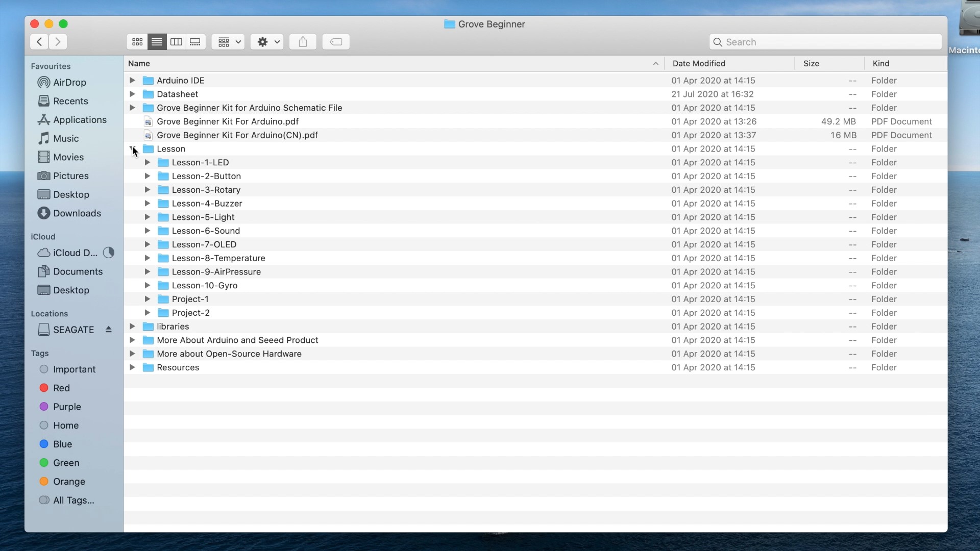Viewport: 980px width, 551px height.
Task: Select Grove Beginner Kit For Arduino.pdf file
Action: 228,121
